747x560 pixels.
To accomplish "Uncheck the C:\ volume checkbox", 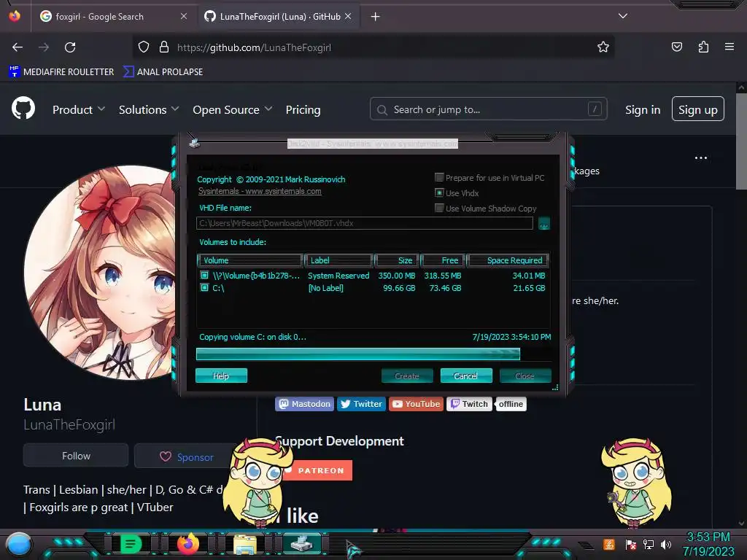I will tap(204, 287).
